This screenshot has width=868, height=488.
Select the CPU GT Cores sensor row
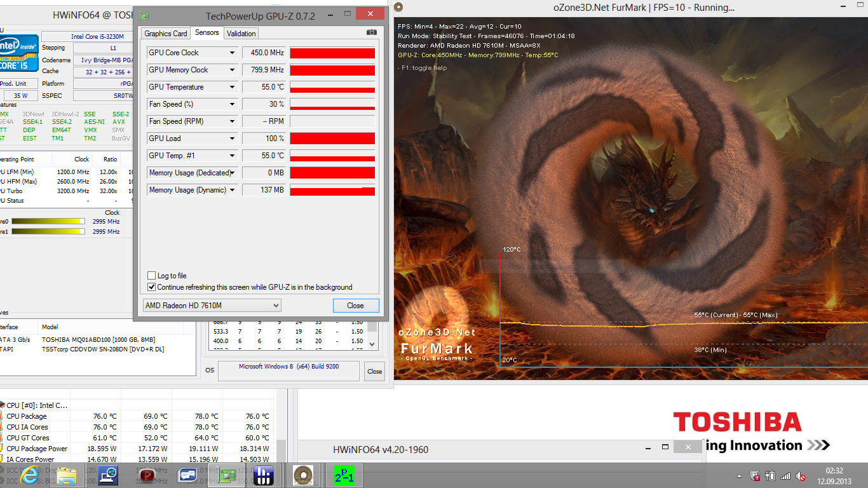tap(138, 438)
